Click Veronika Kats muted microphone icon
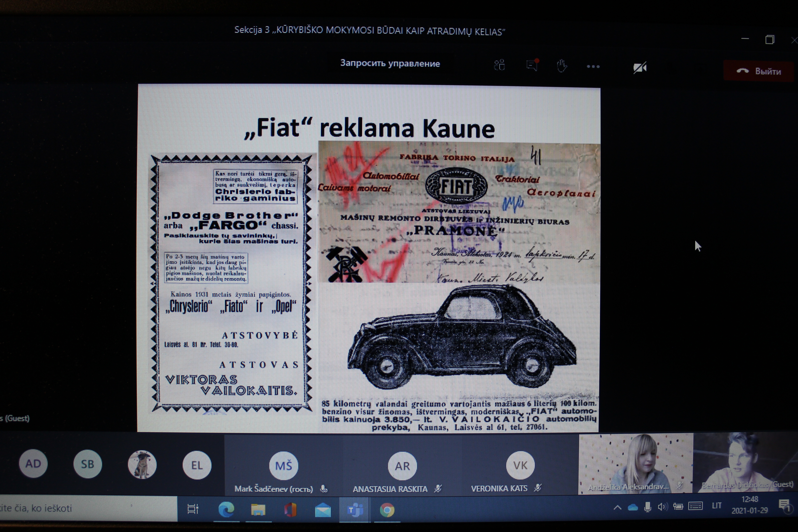Viewport: 798px width, 532px height. click(538, 488)
